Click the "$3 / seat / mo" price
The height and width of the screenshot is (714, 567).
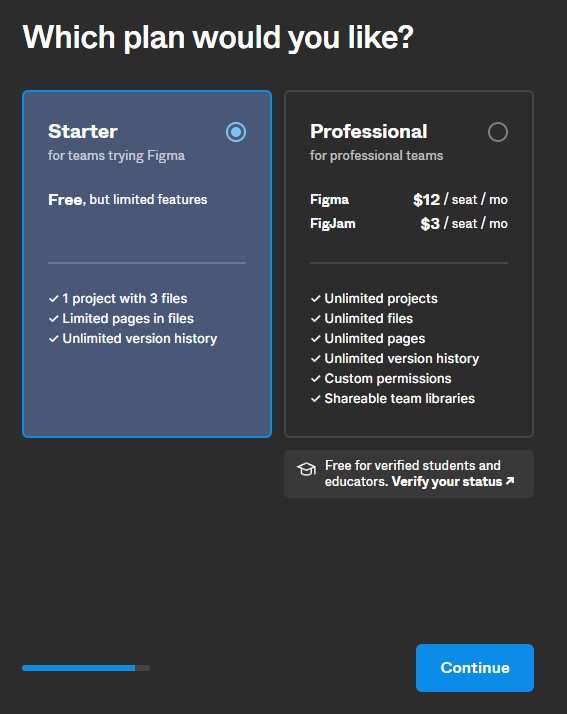click(x=464, y=224)
